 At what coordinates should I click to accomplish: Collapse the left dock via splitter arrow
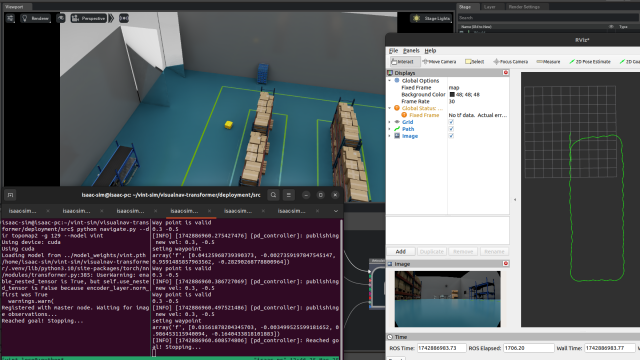515,200
